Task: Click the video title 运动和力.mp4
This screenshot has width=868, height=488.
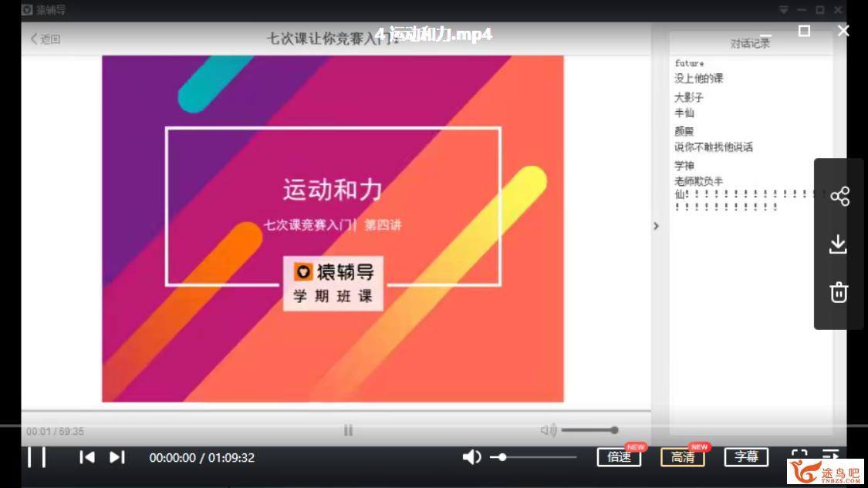Action: click(434, 34)
